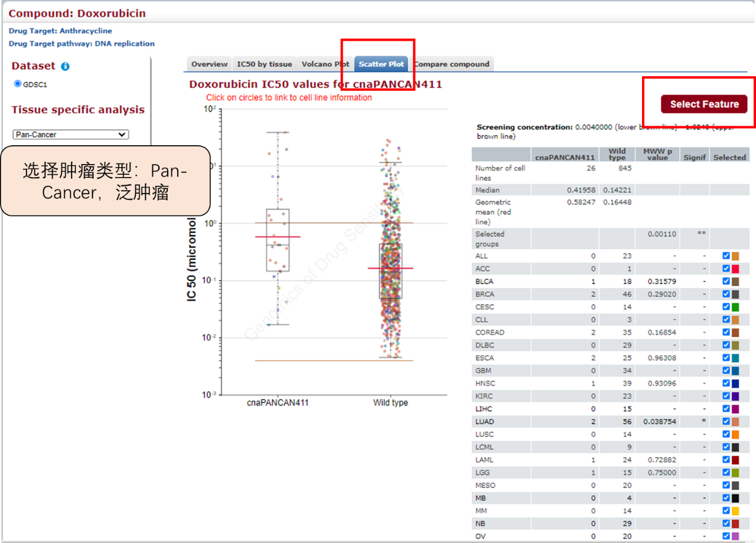Click the Select Feature button
Screen dimensions: 756x543
704,104
